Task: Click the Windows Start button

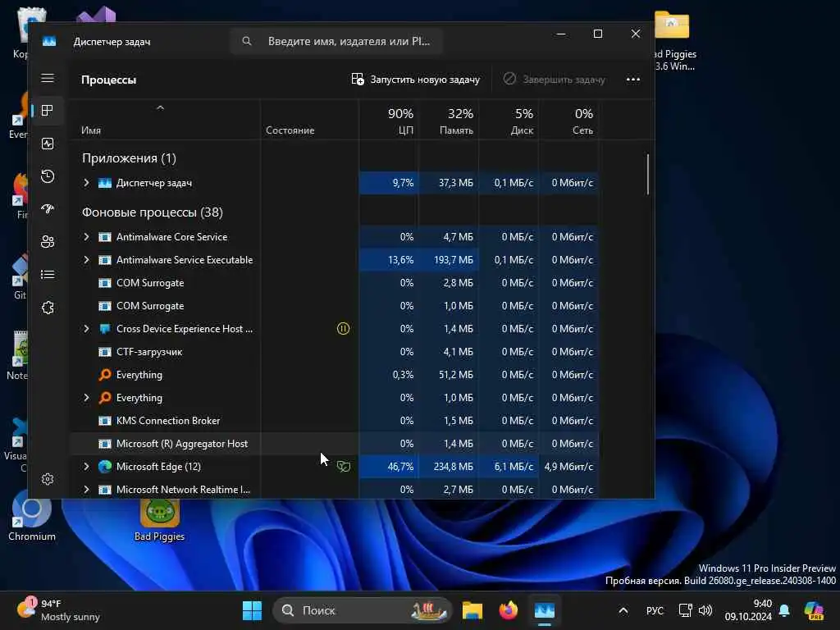Action: pyautogui.click(x=253, y=610)
